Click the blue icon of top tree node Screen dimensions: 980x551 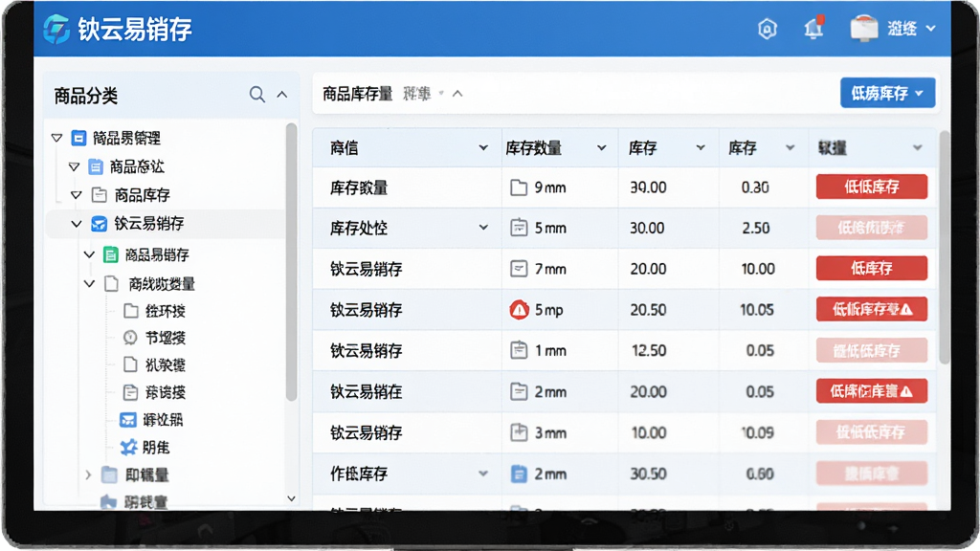pyautogui.click(x=78, y=138)
